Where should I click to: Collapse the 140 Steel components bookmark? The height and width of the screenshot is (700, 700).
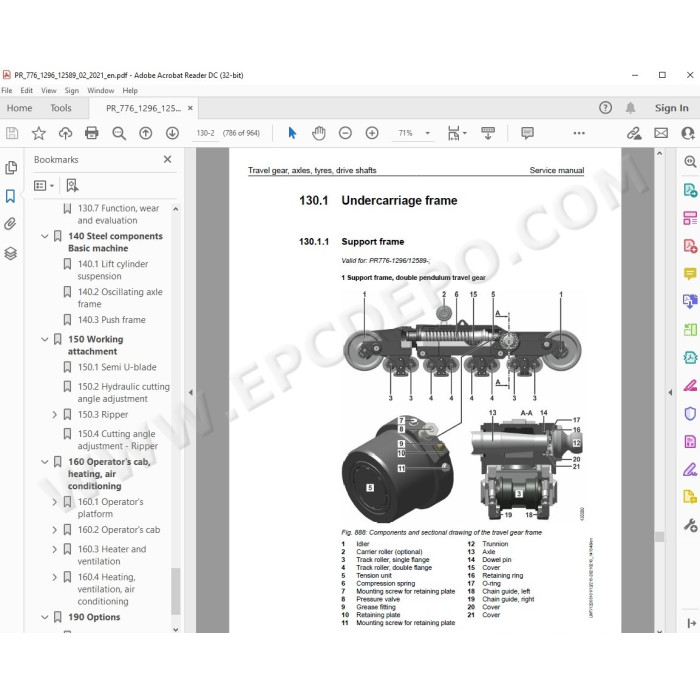click(x=45, y=236)
